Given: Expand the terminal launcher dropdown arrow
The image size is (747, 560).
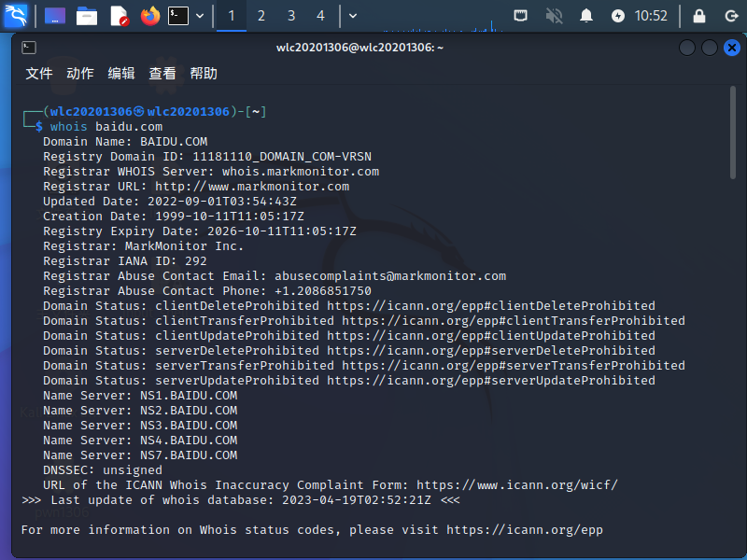Looking at the screenshot, I should point(200,16).
